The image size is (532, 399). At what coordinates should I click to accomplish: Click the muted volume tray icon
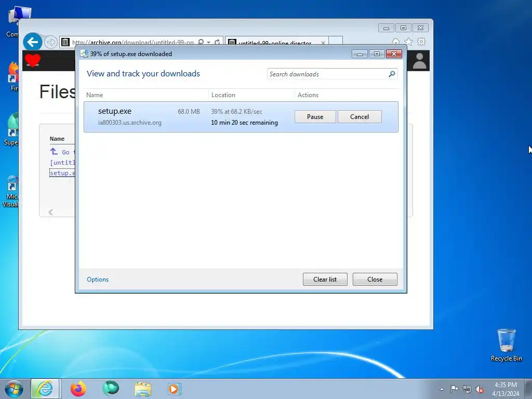tap(480, 389)
